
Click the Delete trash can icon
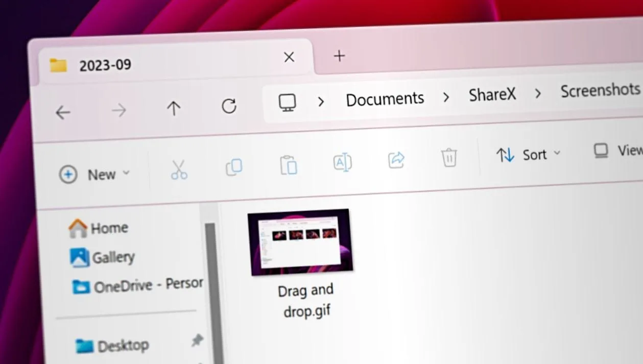449,157
